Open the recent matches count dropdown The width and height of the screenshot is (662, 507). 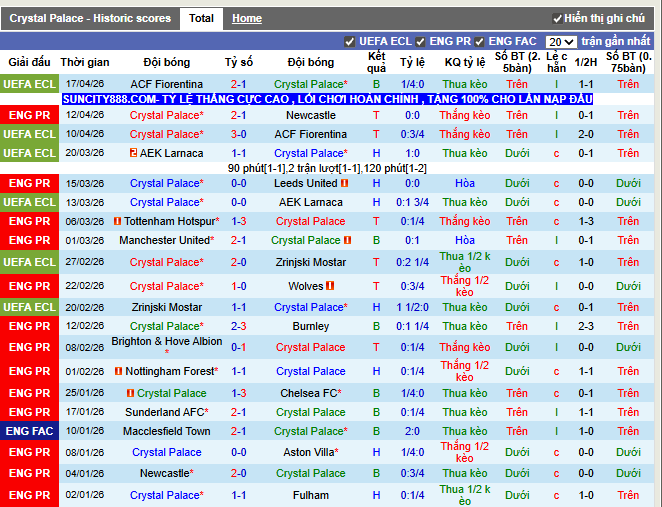561,42
